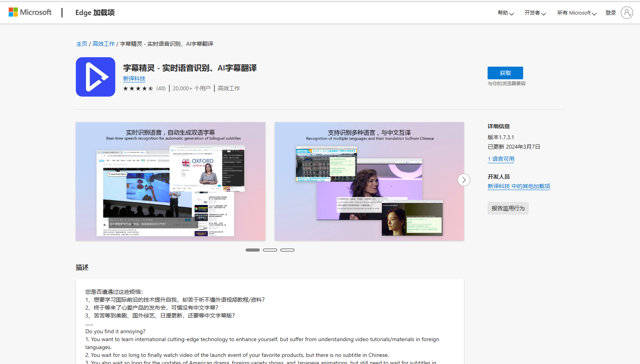This screenshot has height=364, width=640.
Task: Open the 高效工作 breadcrumb category
Action: (x=103, y=44)
